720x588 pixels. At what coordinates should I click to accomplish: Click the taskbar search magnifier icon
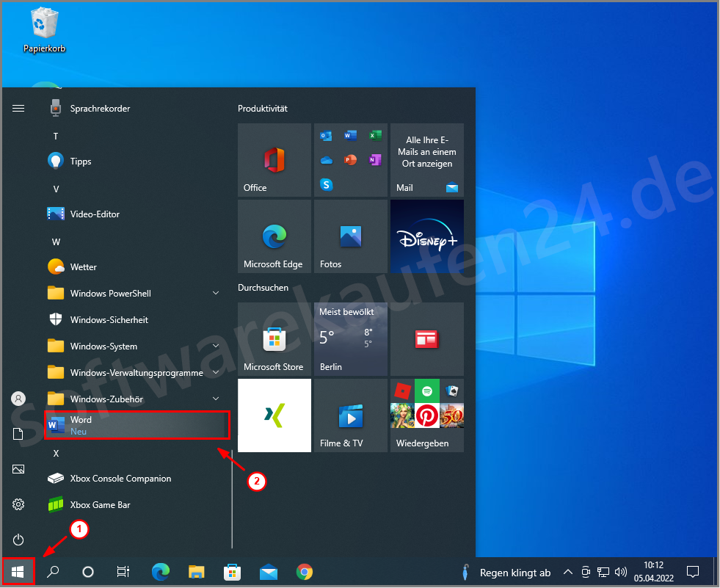pyautogui.click(x=53, y=572)
